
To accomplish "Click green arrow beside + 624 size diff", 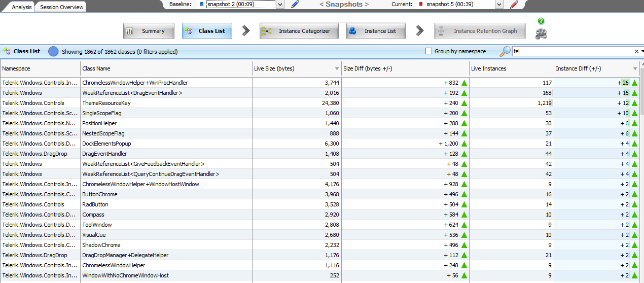I will (x=464, y=225).
